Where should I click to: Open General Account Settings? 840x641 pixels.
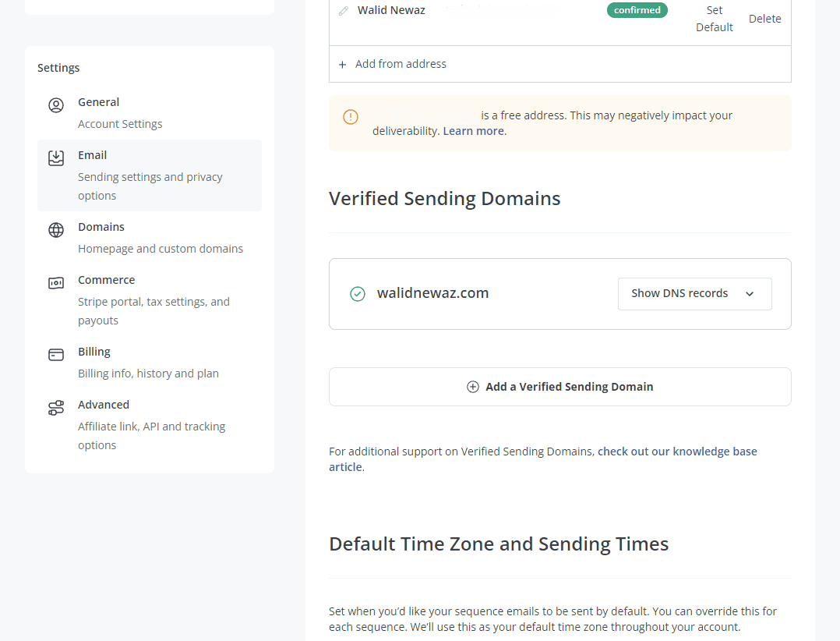(x=150, y=113)
